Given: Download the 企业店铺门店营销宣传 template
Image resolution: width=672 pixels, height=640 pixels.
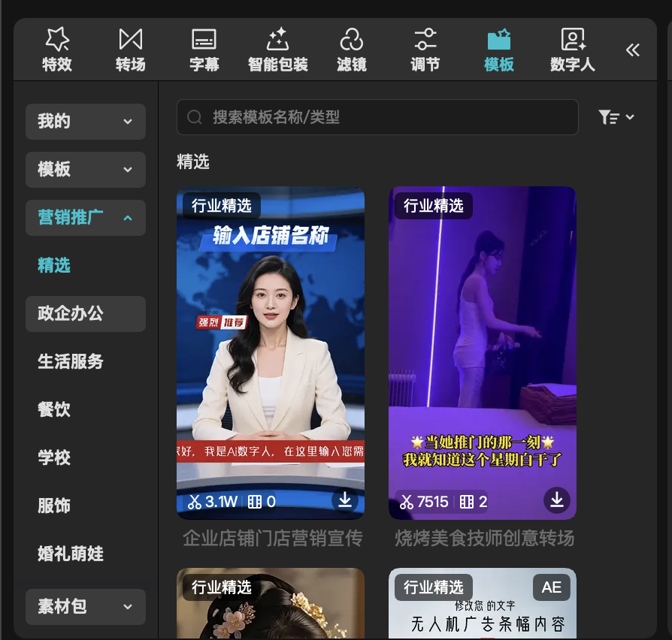Looking at the screenshot, I should tap(344, 500).
